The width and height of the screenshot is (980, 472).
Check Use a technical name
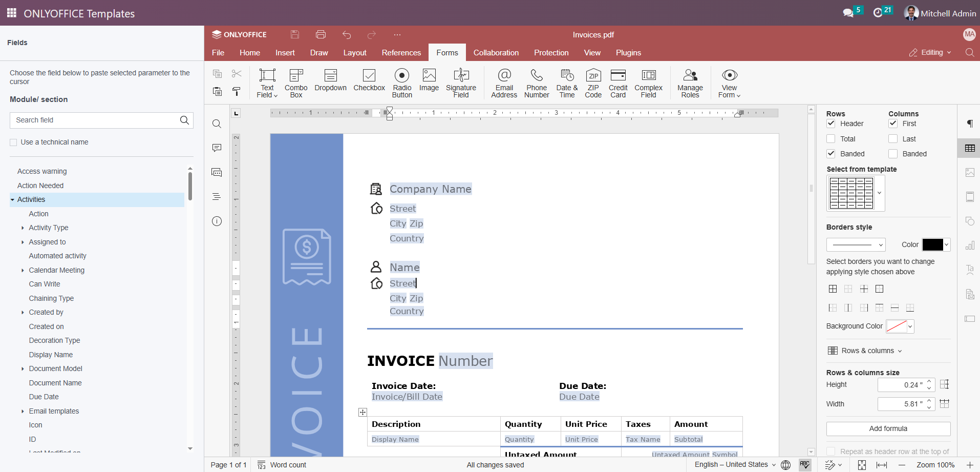coord(13,142)
